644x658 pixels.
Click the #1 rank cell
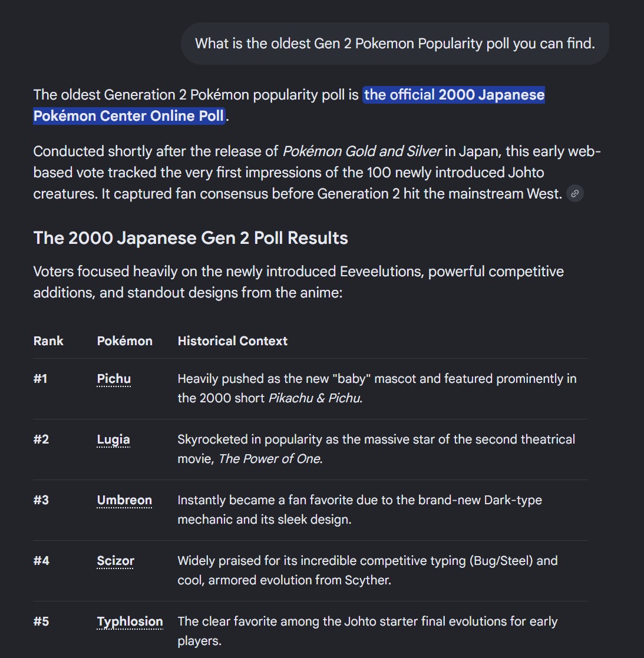click(x=40, y=379)
